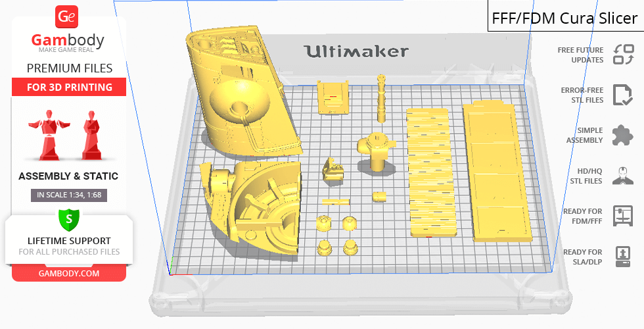This screenshot has width=644, height=329.
Task: Select the tall thin post model
Action: pyautogui.click(x=381, y=97)
